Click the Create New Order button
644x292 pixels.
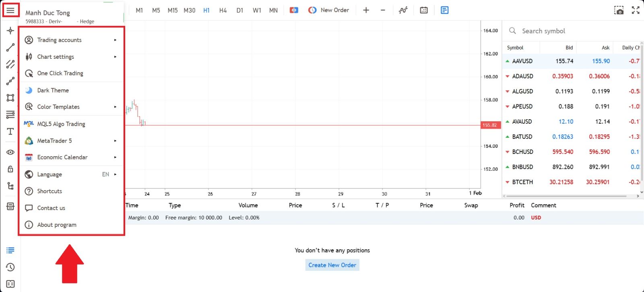[332, 265]
